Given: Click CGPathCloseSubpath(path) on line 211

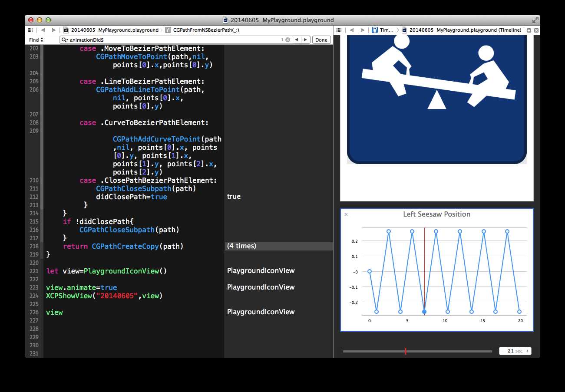Looking at the screenshot, I should pyautogui.click(x=146, y=188).
